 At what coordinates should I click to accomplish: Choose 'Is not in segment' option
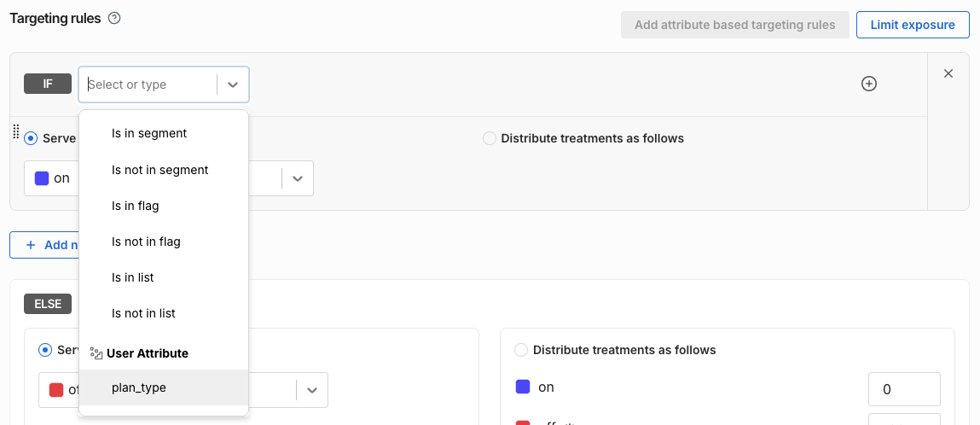click(160, 170)
